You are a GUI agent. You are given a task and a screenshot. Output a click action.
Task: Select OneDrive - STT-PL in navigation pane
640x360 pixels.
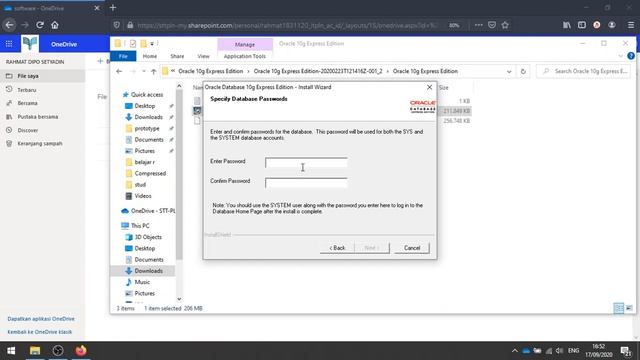152,211
